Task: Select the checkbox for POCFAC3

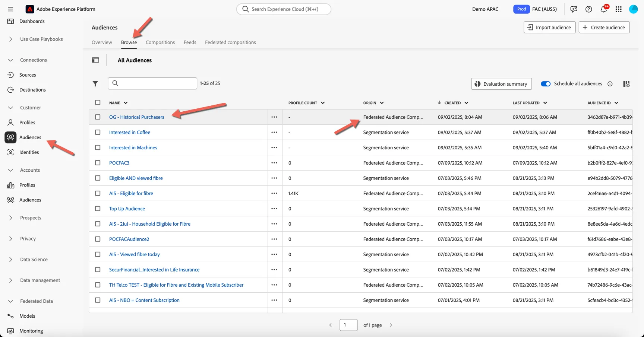Action: [98, 163]
